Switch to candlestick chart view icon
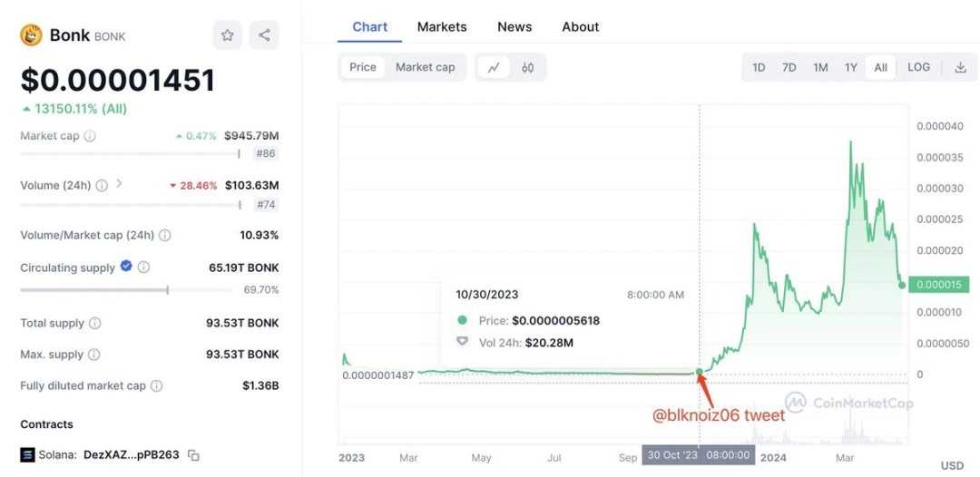980x477 pixels. pyautogui.click(x=527, y=67)
